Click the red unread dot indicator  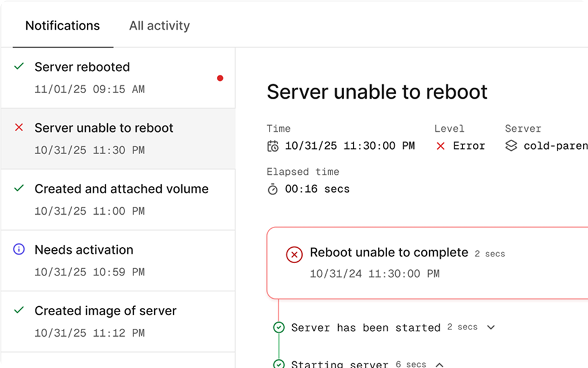tap(220, 78)
